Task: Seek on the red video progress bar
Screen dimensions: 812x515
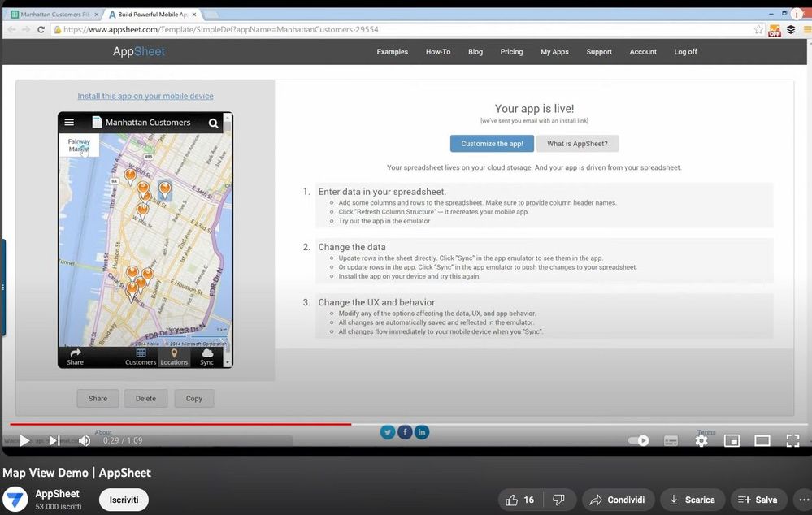Action: [180, 424]
